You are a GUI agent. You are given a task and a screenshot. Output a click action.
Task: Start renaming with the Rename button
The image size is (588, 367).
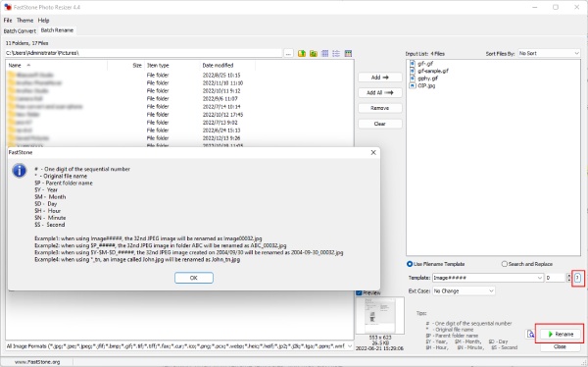561,334
